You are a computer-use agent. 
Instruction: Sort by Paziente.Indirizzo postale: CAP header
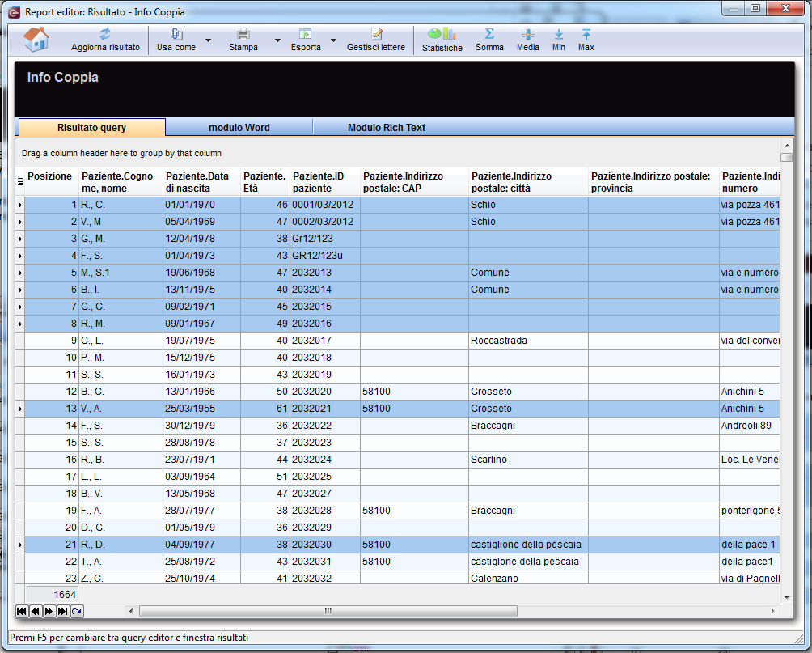[414, 182]
